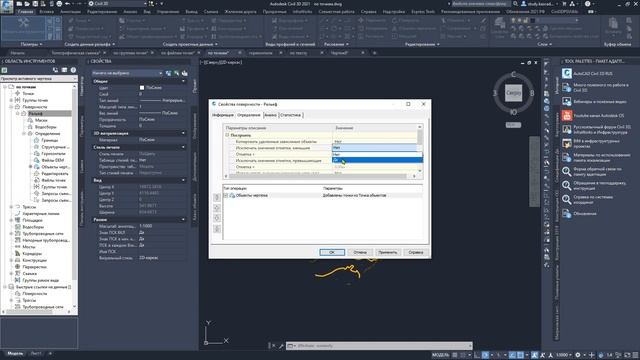Click the command line input field

(379, 346)
